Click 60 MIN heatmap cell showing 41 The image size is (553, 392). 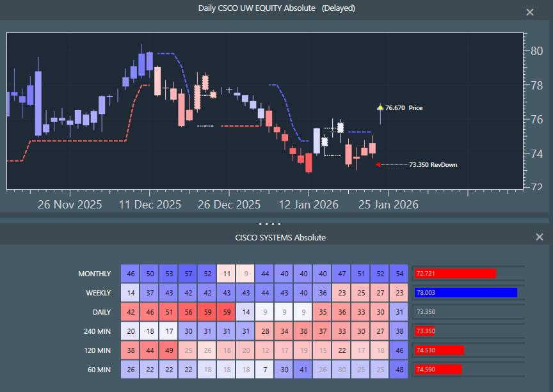click(x=303, y=370)
